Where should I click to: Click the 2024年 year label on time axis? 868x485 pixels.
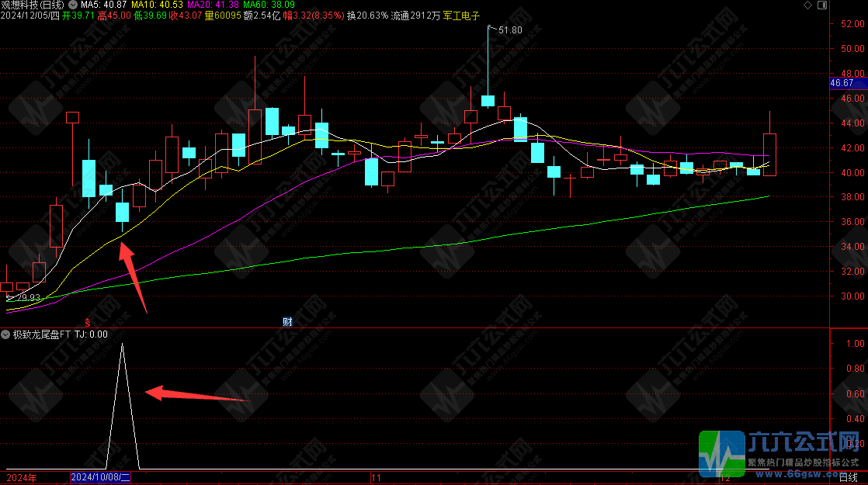pos(22,477)
